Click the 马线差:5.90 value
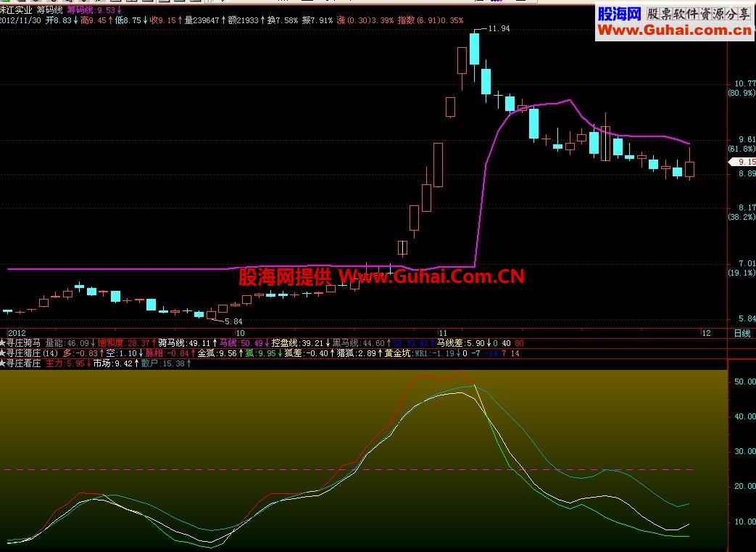756x552 pixels. [464, 343]
